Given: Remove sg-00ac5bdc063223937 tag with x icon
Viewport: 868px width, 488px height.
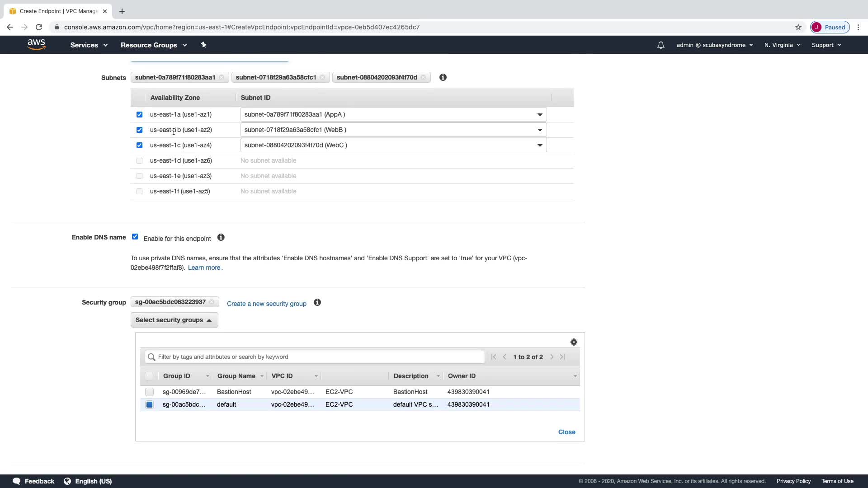Looking at the screenshot, I should pos(212,302).
